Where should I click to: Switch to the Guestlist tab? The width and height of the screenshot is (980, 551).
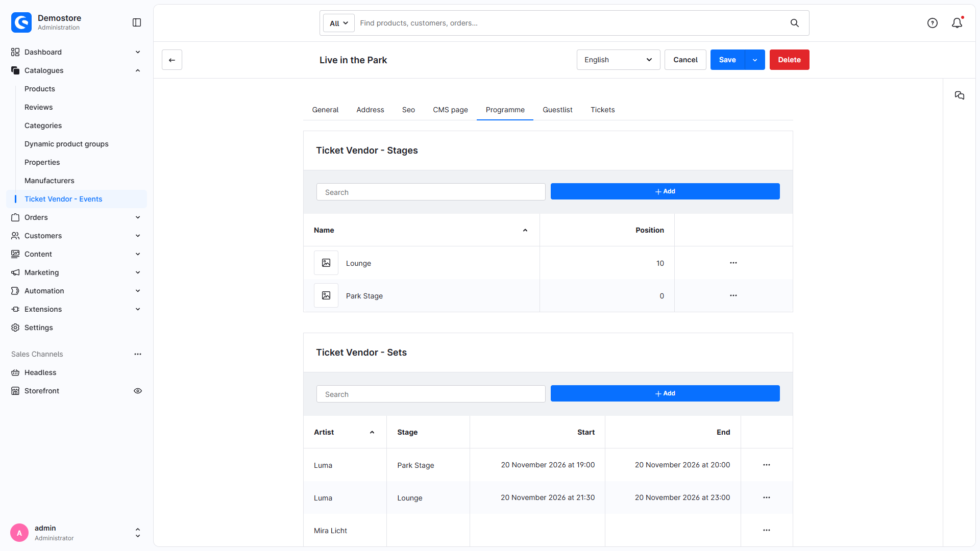pyautogui.click(x=557, y=110)
